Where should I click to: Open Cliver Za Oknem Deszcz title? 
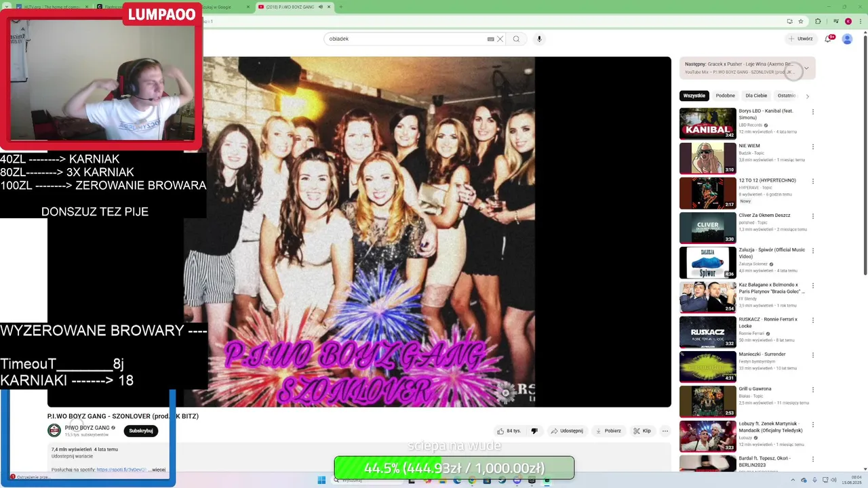pyautogui.click(x=765, y=216)
